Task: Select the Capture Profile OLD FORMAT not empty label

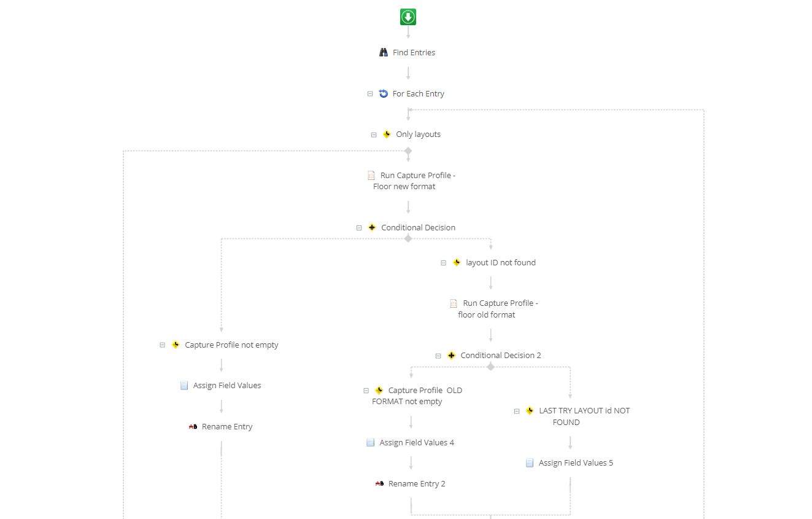Action: pos(417,396)
